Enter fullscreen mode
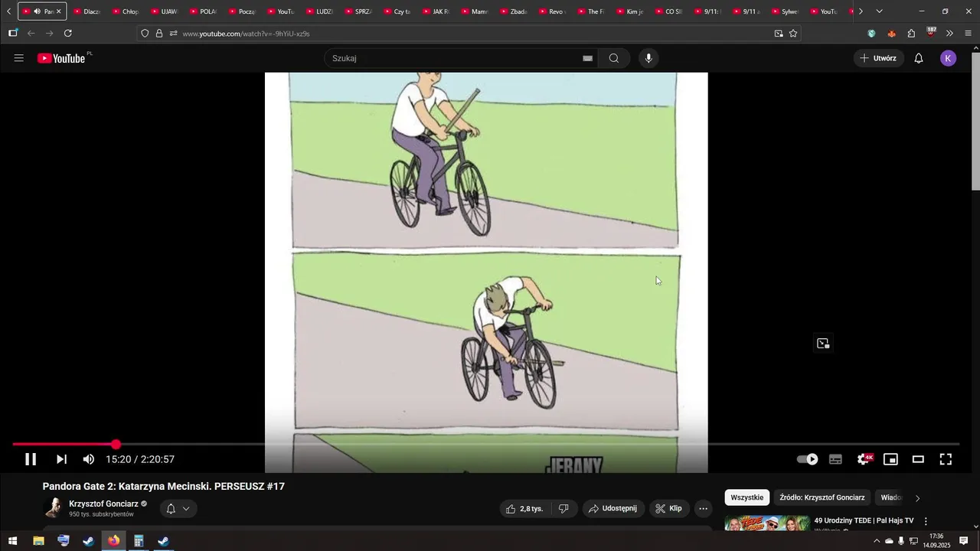 click(946, 459)
